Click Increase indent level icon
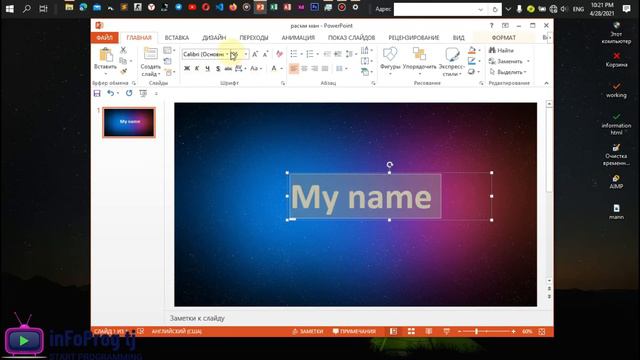 338,54
